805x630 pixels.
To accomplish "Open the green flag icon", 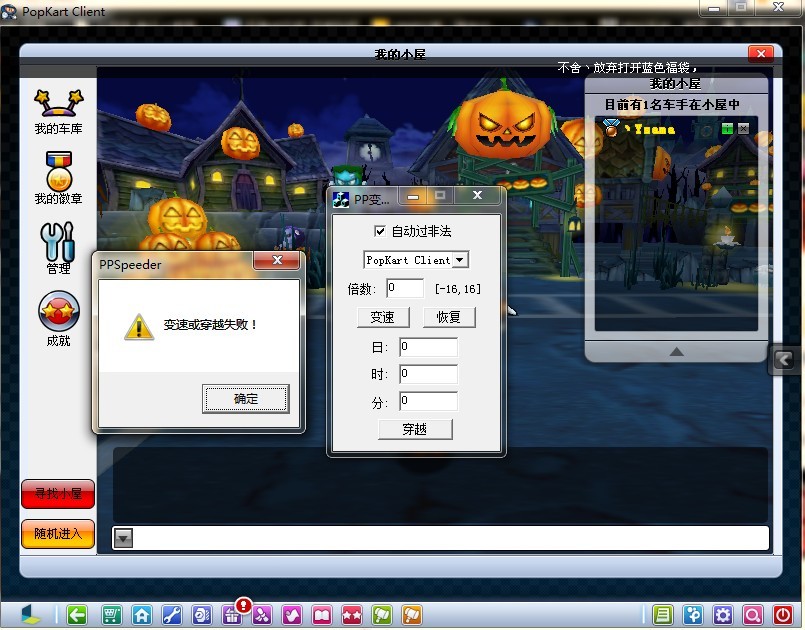I will click(x=382, y=615).
